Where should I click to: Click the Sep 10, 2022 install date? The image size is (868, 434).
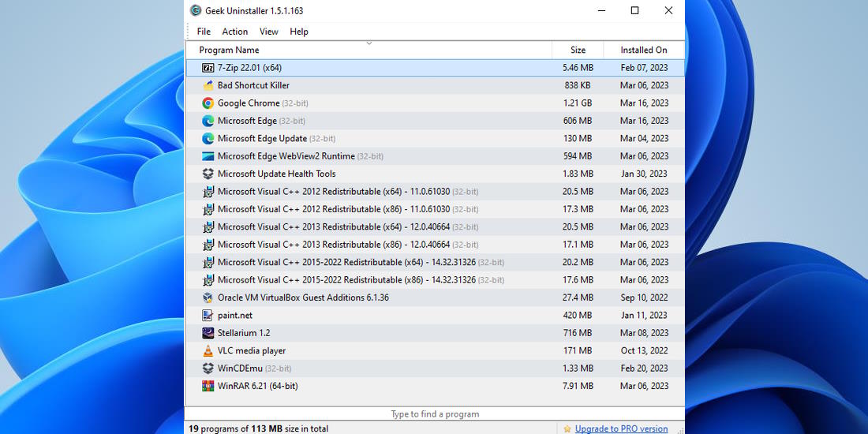click(645, 297)
